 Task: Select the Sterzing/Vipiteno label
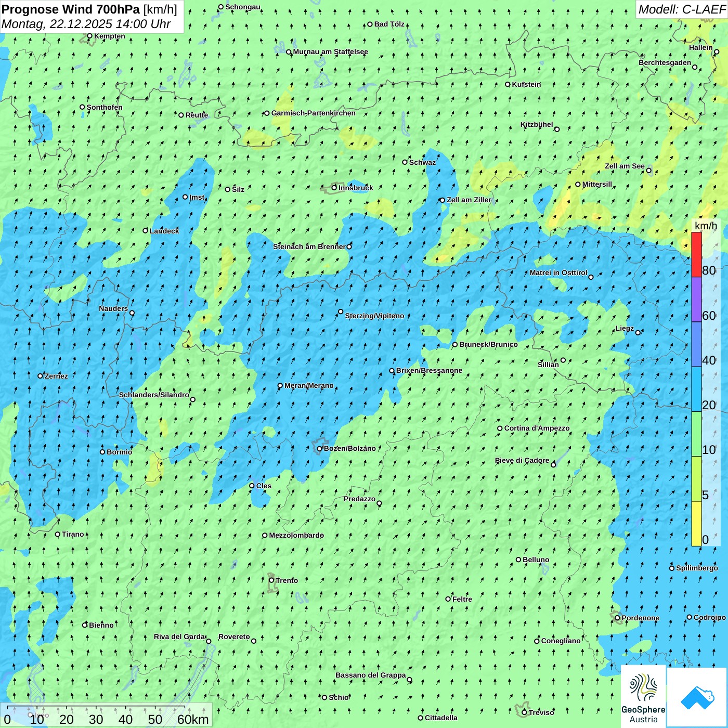point(374,316)
